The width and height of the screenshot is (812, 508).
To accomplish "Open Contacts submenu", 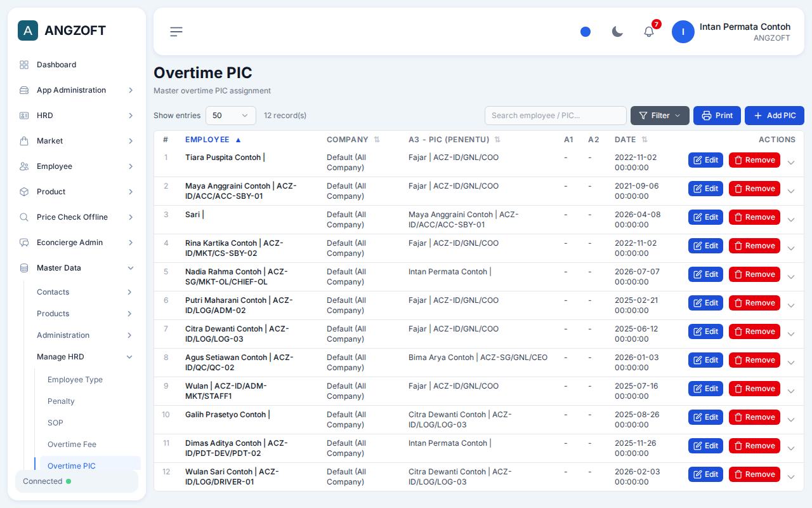I will [85, 292].
